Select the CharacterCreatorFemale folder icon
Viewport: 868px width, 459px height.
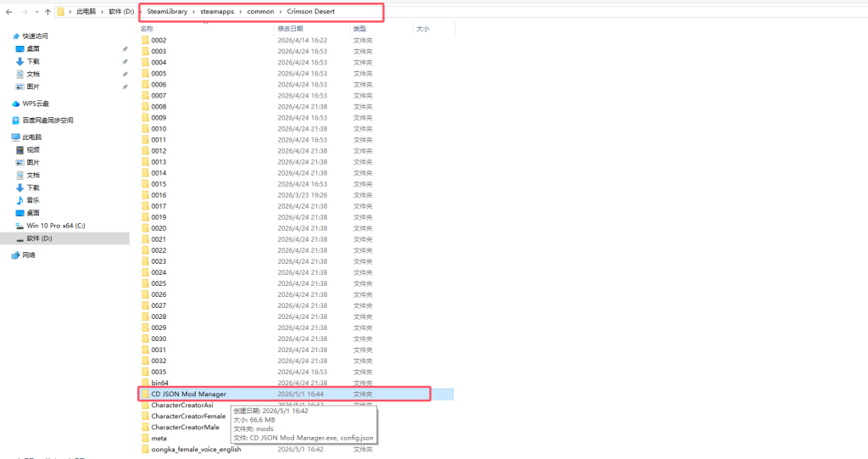(x=145, y=417)
